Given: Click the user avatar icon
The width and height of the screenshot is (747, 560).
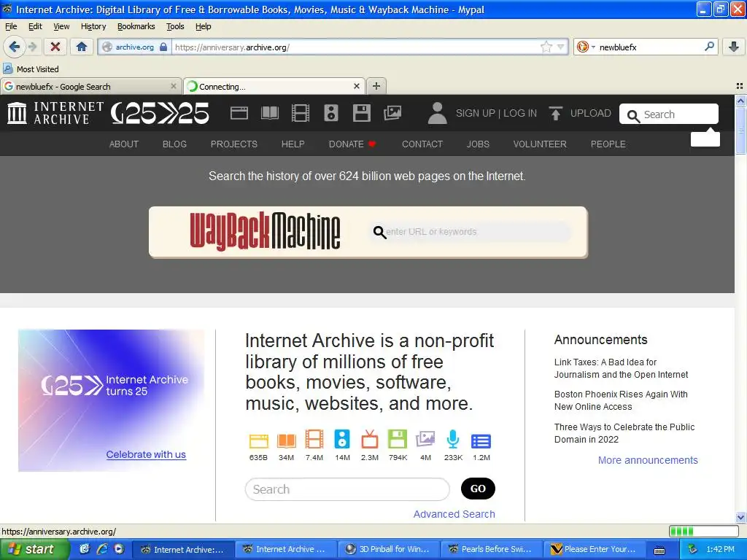Looking at the screenshot, I should [438, 113].
